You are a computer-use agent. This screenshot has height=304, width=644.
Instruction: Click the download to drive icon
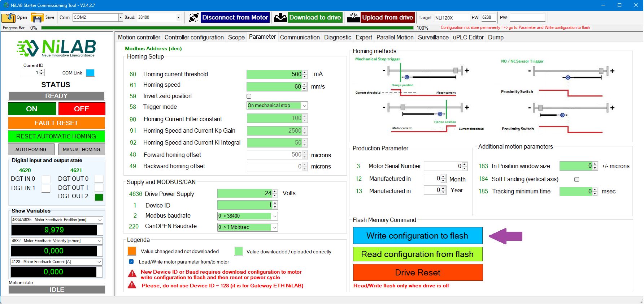pyautogui.click(x=280, y=17)
